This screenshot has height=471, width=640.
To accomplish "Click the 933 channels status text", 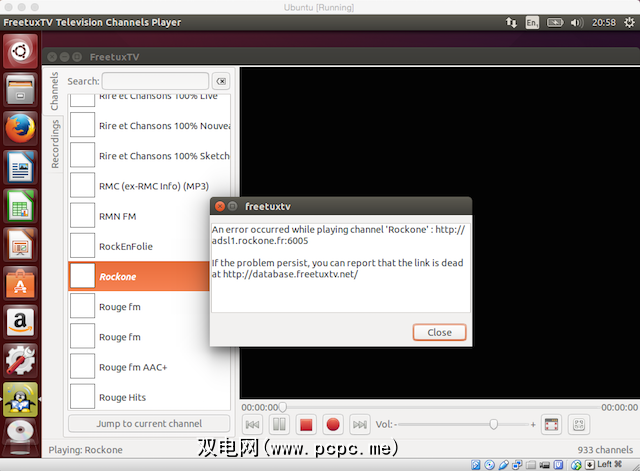I will point(605,450).
